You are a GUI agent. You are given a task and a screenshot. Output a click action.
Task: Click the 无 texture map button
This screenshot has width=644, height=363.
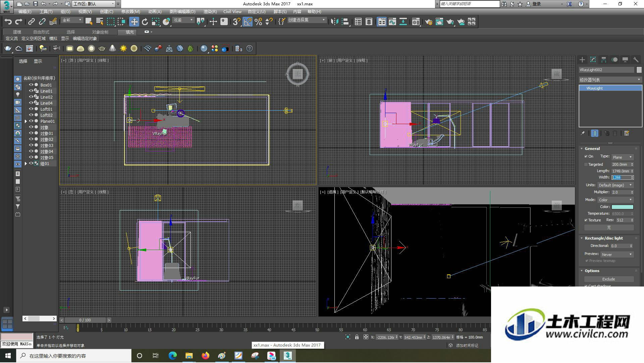(x=609, y=227)
